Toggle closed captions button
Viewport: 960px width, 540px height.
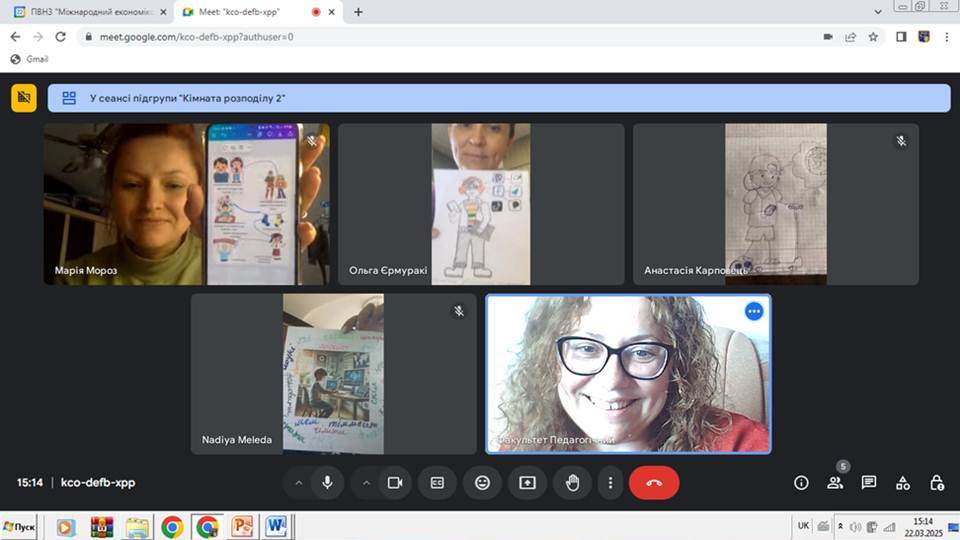pos(437,482)
